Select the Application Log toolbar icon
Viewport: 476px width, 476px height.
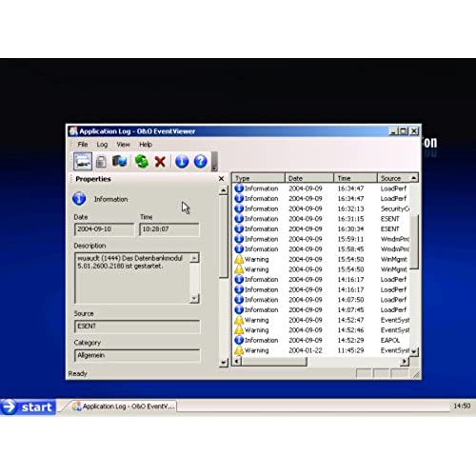coord(83,161)
